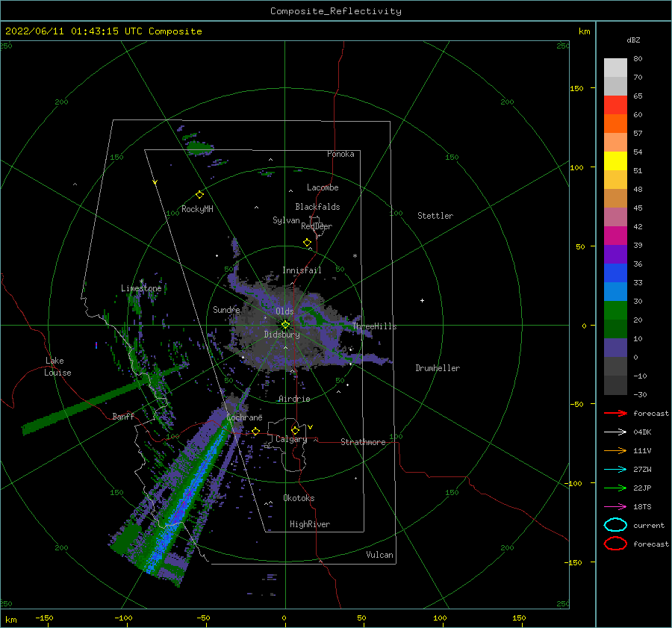
Task: Click the magenta 18TS arrow icon
Action: coord(615,507)
